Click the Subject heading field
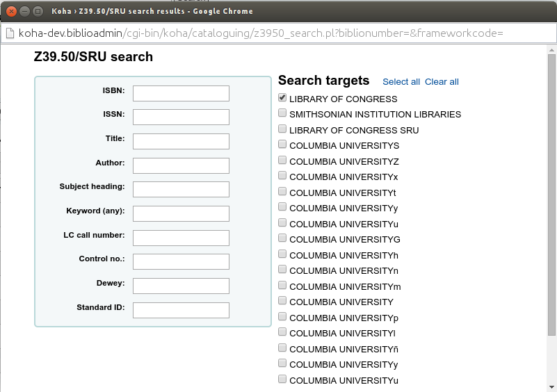 pos(181,189)
